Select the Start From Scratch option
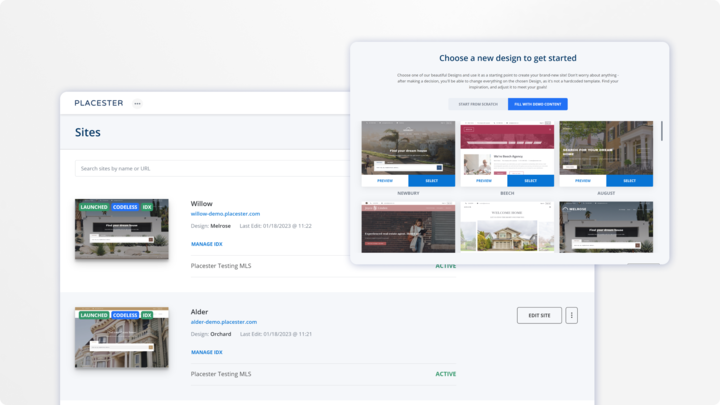The height and width of the screenshot is (405, 720). 476,104
